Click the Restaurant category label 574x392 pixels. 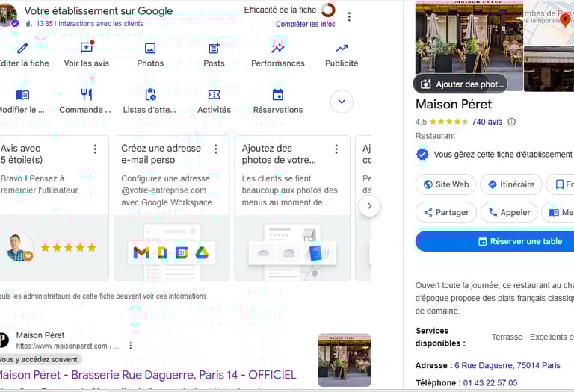click(435, 136)
